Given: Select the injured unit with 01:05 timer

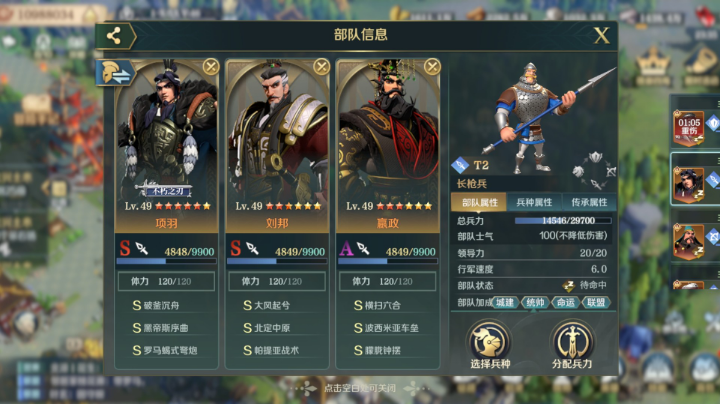Looking at the screenshot, I should (688, 128).
